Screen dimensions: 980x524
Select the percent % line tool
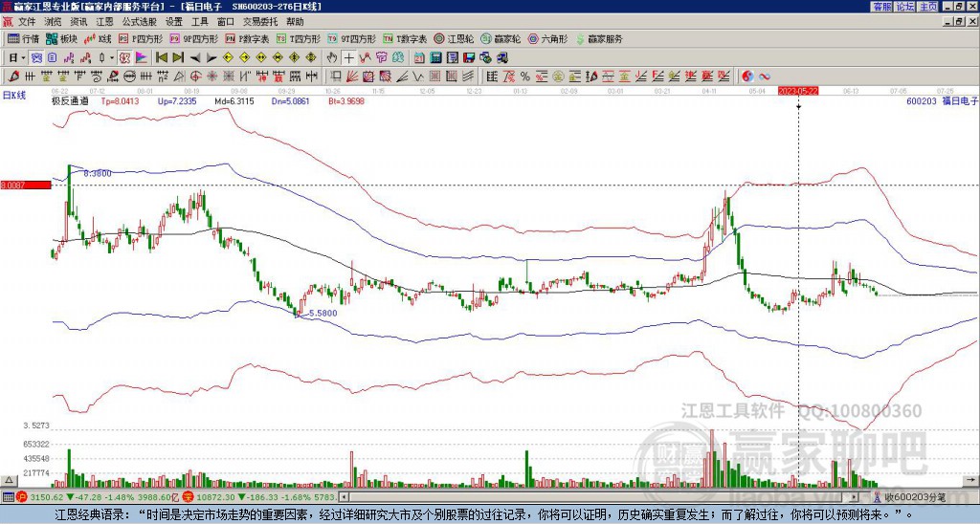[525, 76]
